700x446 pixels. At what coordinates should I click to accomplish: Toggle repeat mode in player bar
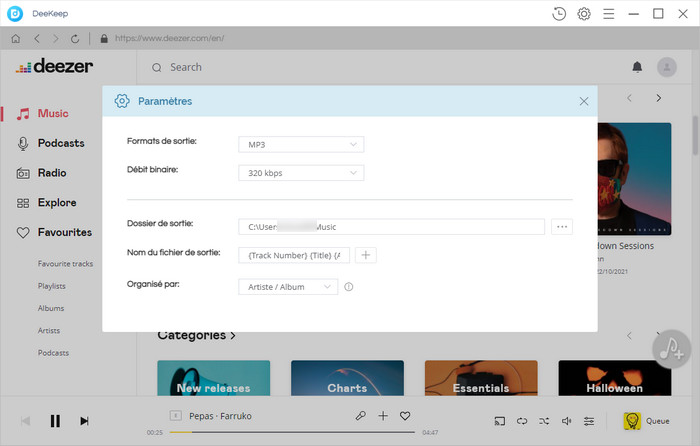tap(521, 421)
